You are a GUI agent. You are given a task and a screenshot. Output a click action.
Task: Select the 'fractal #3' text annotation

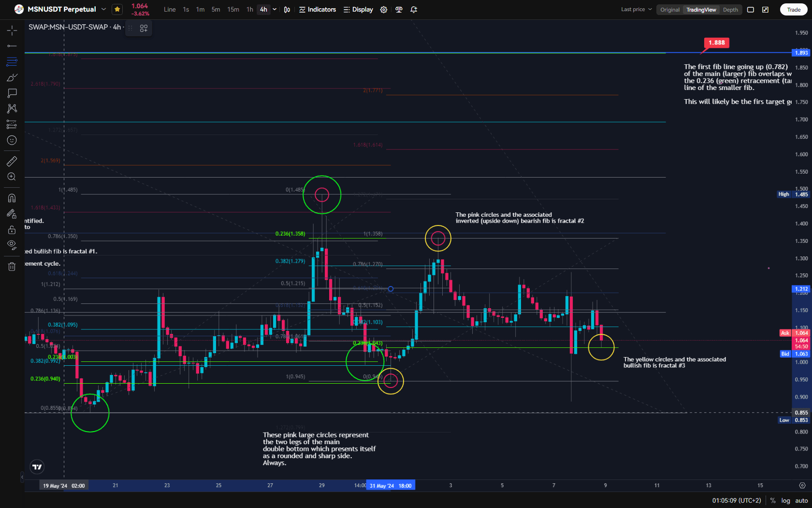tap(675, 362)
